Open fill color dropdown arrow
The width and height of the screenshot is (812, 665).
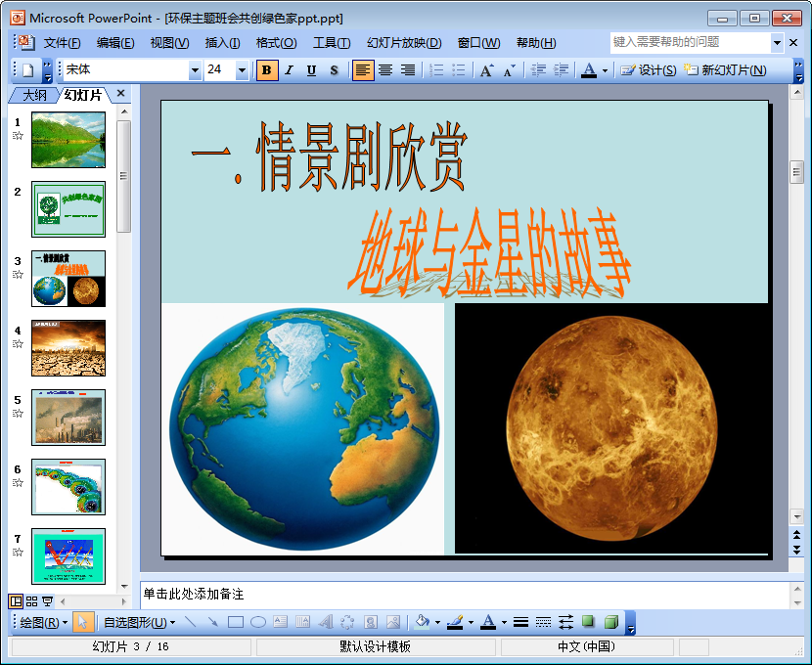(x=437, y=623)
